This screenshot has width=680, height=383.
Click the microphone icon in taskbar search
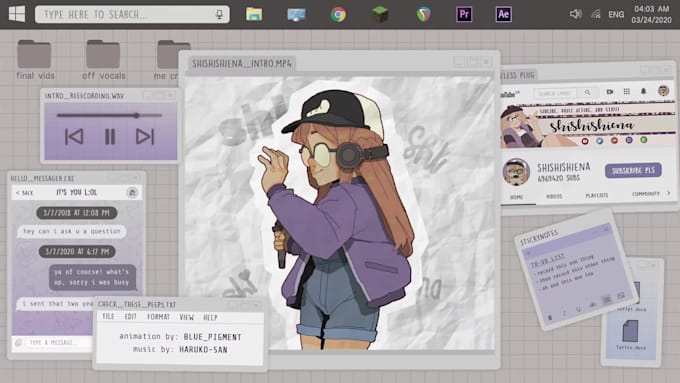point(219,14)
